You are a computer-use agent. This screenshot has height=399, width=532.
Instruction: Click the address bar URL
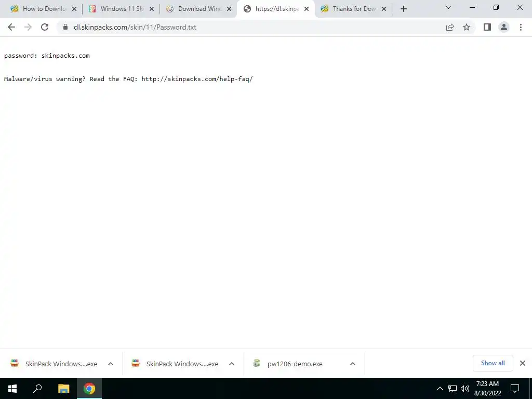(x=135, y=27)
